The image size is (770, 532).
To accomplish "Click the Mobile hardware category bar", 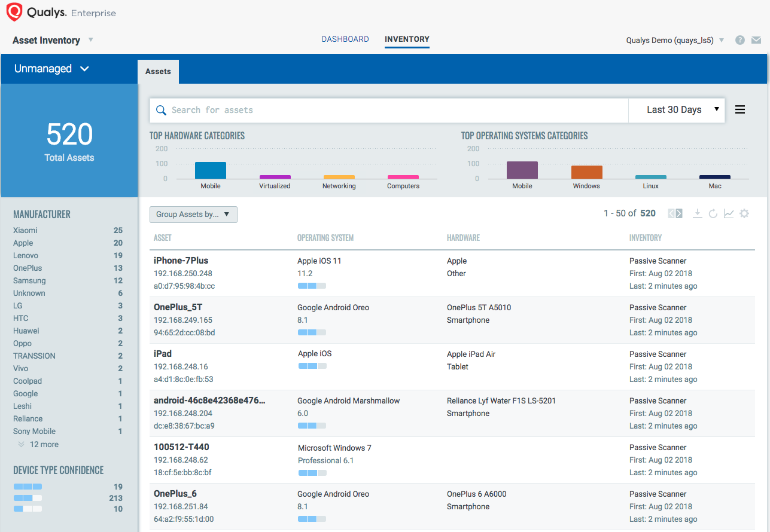I will click(x=211, y=170).
